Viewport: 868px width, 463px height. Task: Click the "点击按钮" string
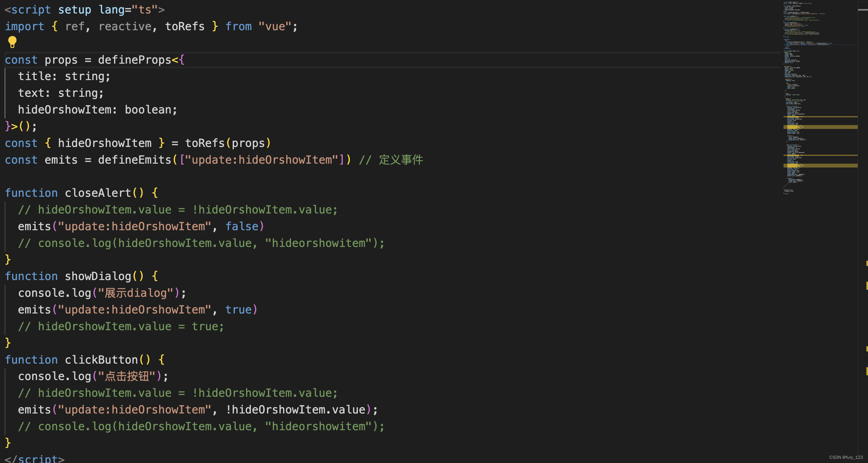pos(127,376)
